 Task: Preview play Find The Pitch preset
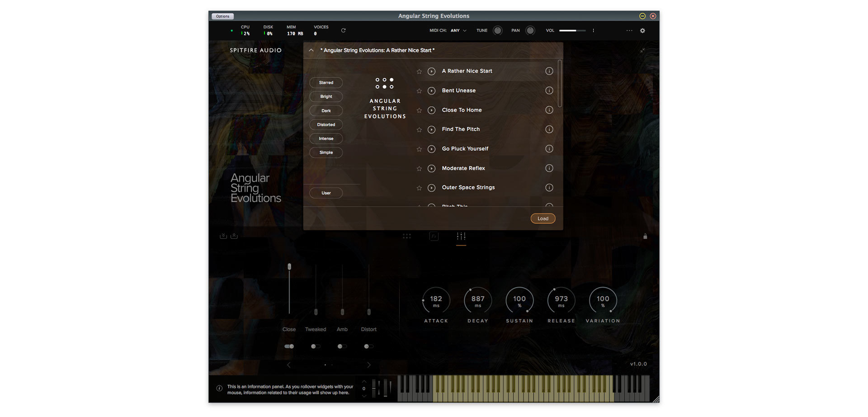click(432, 130)
